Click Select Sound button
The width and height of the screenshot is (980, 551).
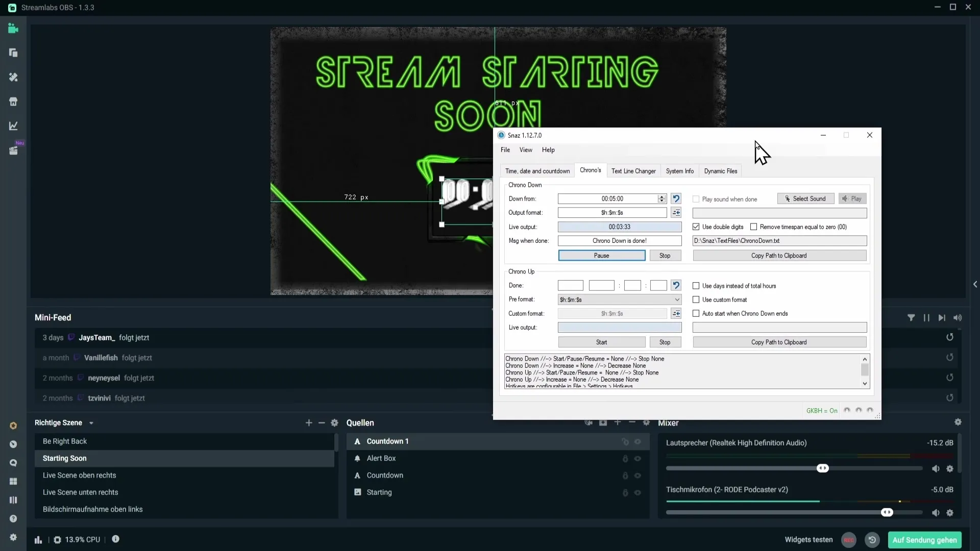coord(806,199)
